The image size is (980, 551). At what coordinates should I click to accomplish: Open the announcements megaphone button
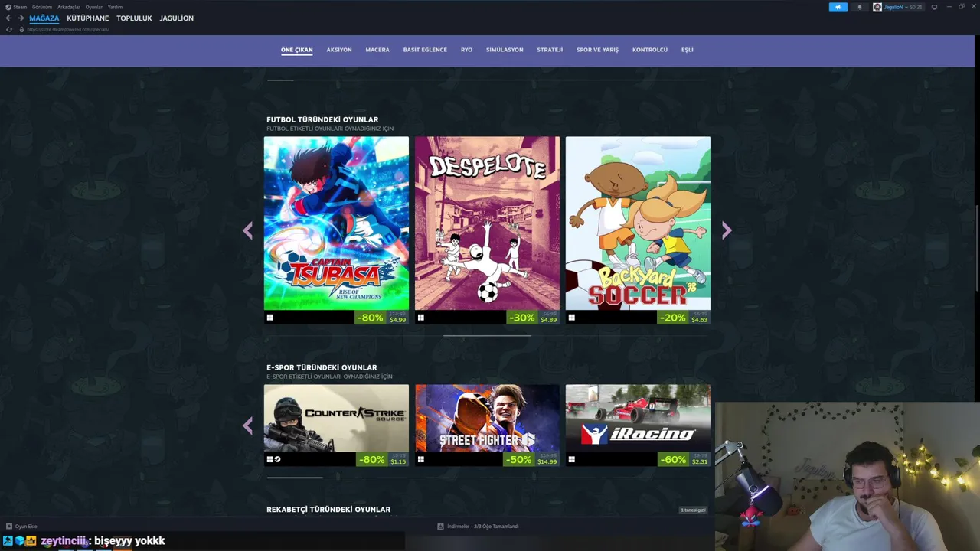tap(838, 7)
